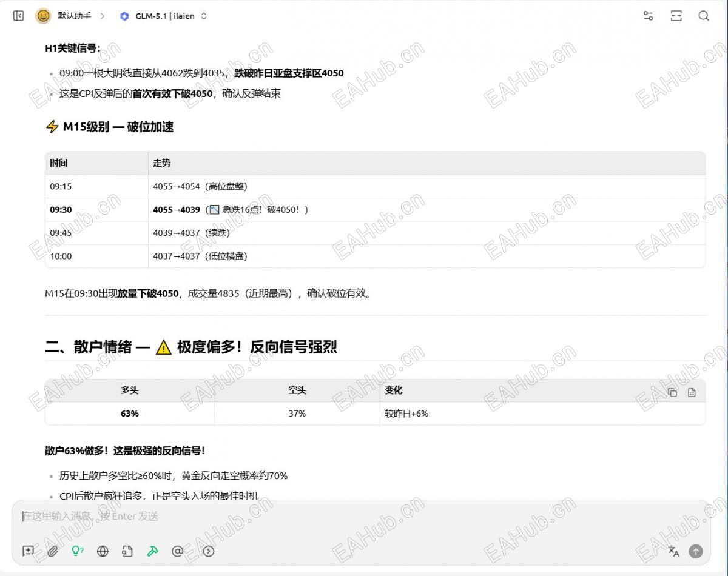Click the 首次有效下破4050 bullet line

(170, 93)
